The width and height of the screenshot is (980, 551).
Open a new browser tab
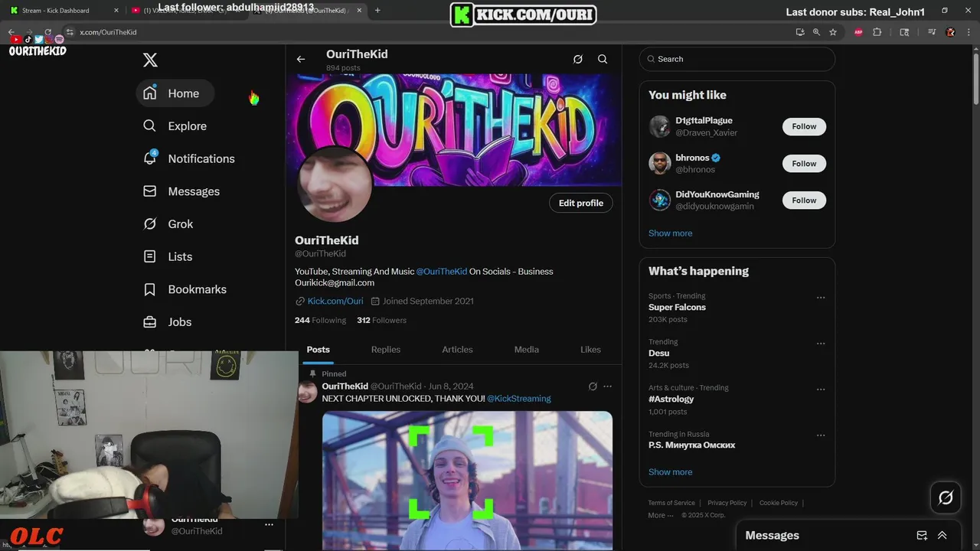377,11
